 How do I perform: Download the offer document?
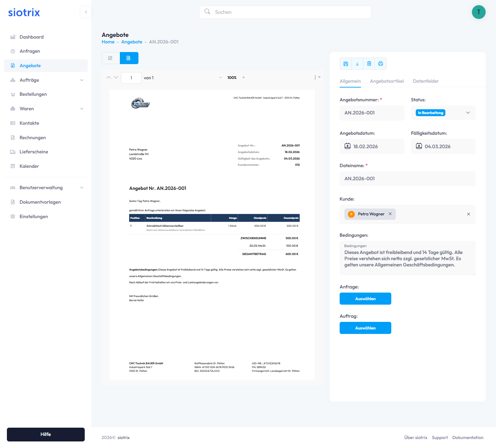tap(357, 64)
